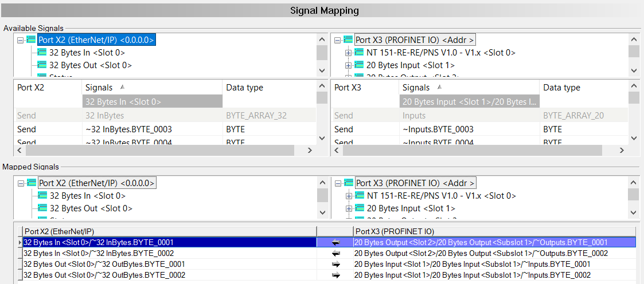Click direction arrow of InBytes.BYTE_0001 mapping

336,243
